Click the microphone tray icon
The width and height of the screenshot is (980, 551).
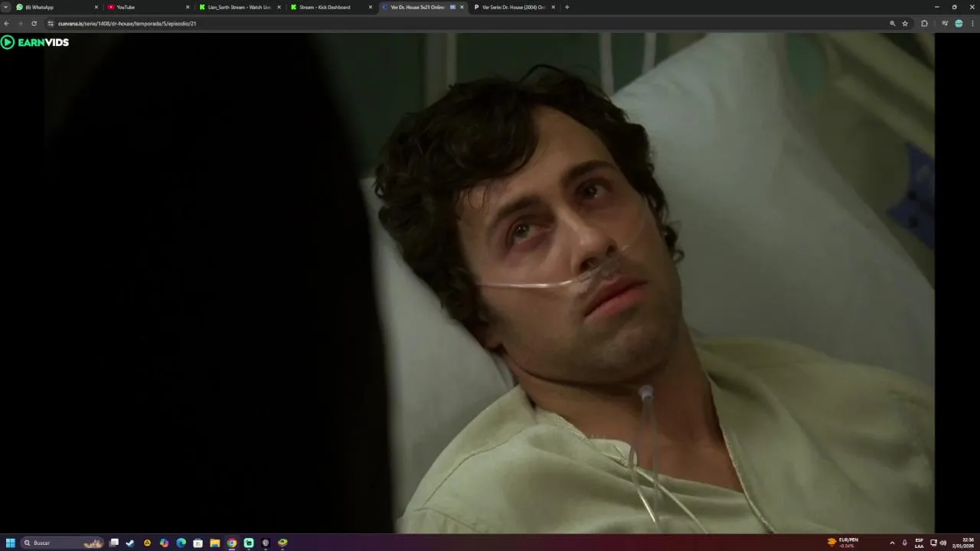(905, 543)
